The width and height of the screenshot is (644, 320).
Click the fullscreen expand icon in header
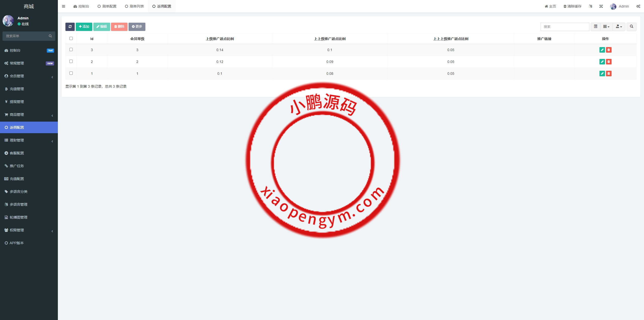(x=601, y=6)
